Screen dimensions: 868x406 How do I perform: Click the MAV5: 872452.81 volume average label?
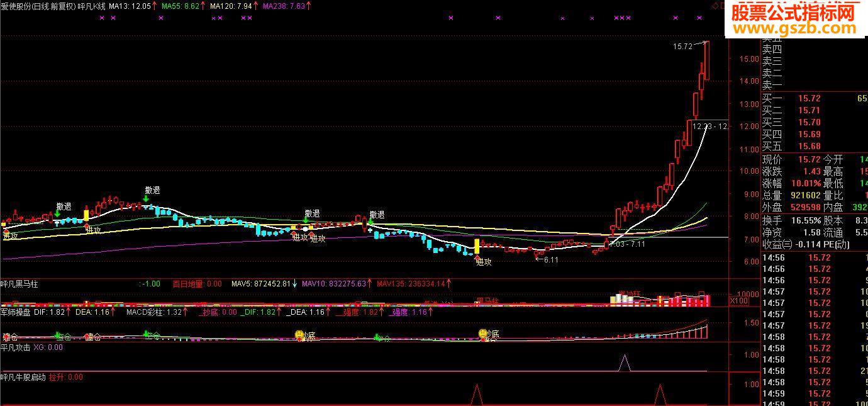pos(264,284)
